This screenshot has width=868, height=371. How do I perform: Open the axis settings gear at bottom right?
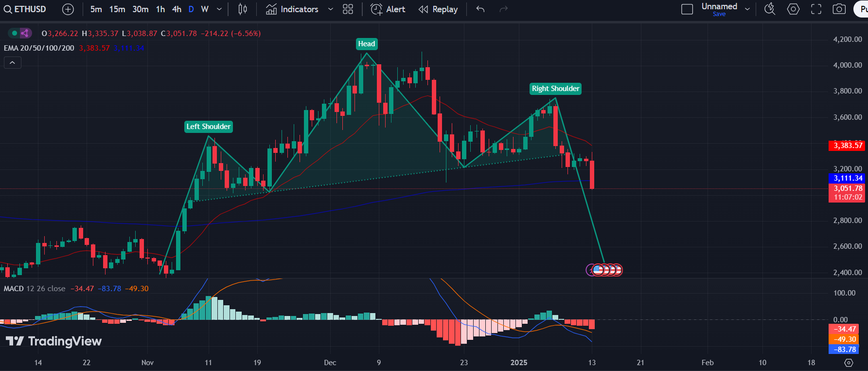click(x=849, y=363)
